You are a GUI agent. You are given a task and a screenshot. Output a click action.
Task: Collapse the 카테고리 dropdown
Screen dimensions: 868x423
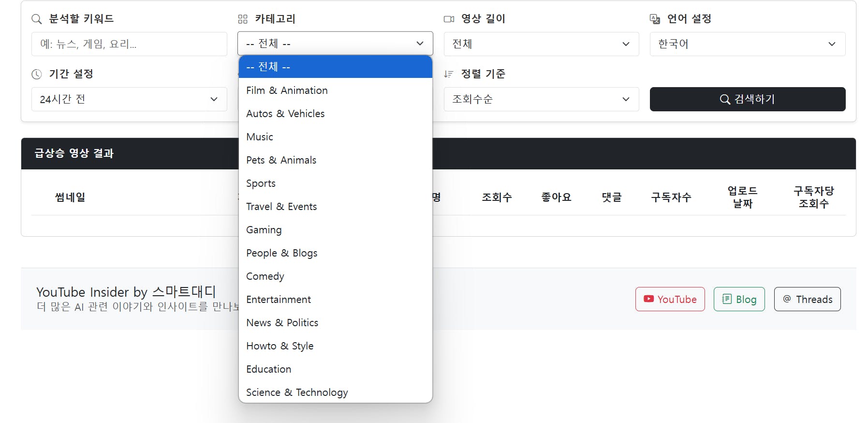pos(335,44)
